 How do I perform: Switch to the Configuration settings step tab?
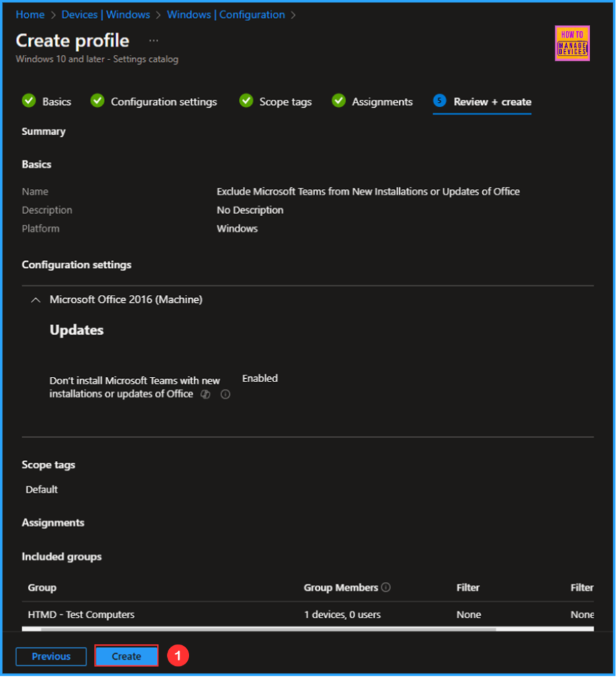pyautogui.click(x=154, y=101)
